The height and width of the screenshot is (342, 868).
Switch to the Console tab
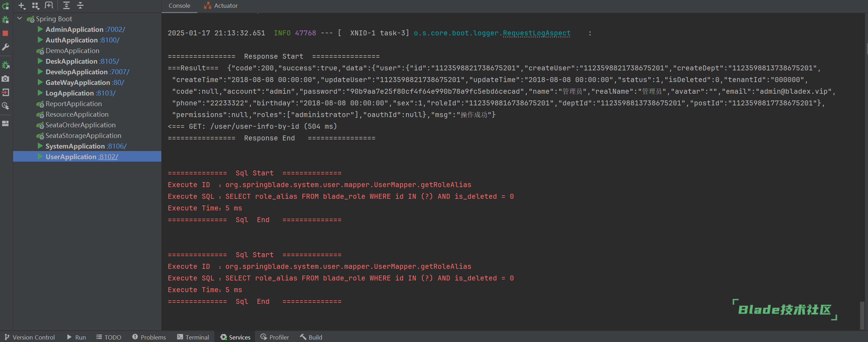click(x=179, y=6)
